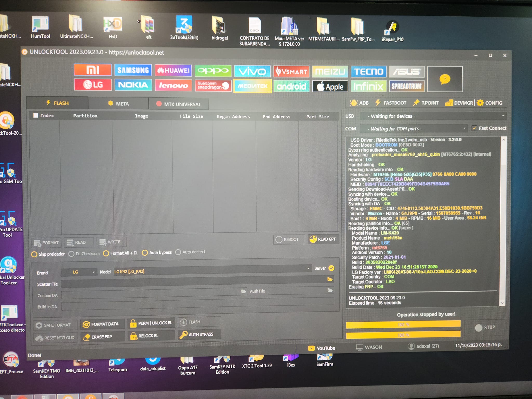The width and height of the screenshot is (532, 399).
Task: Click the PERM | UNLOCK BL button
Action: click(151, 323)
